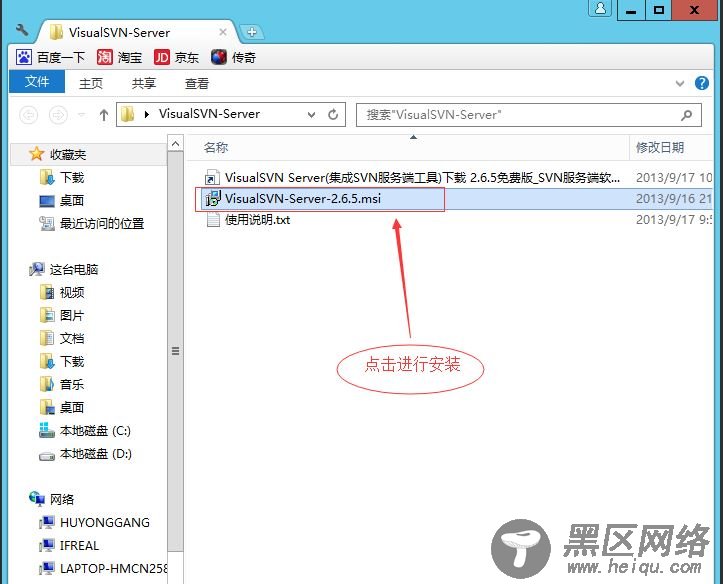Click the 收藏夹 star icon
Viewport: 723px width, 584px height.
click(x=36, y=154)
